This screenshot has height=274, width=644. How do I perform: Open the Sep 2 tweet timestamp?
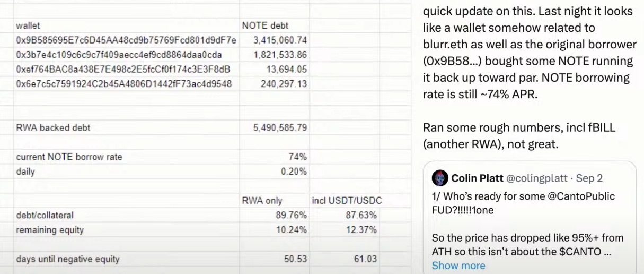[589, 178]
